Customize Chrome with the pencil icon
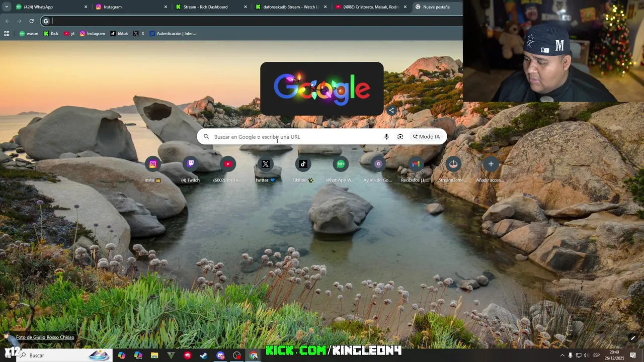Image resolution: width=644 pixels, height=362 pixels. (633, 338)
